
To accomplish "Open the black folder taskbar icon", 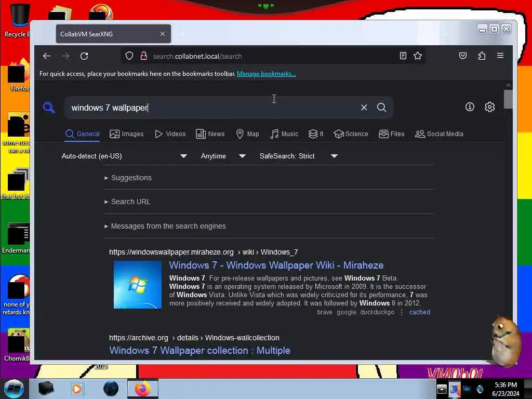I will pos(46,389).
